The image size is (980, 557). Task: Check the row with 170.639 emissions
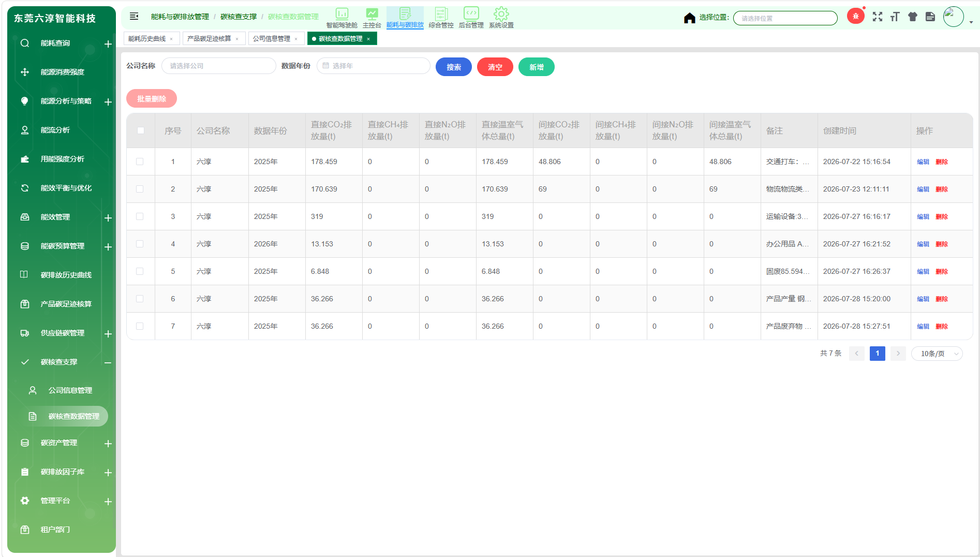point(140,189)
